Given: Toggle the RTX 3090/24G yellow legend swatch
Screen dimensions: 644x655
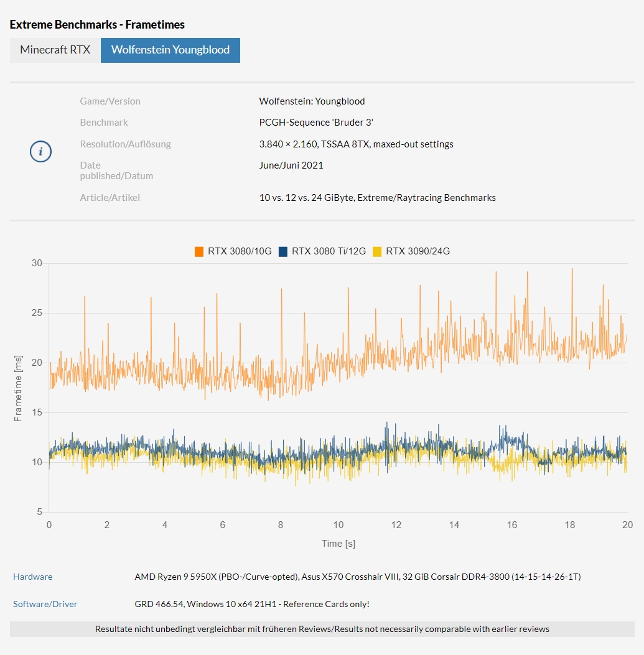Looking at the screenshot, I should click(377, 251).
